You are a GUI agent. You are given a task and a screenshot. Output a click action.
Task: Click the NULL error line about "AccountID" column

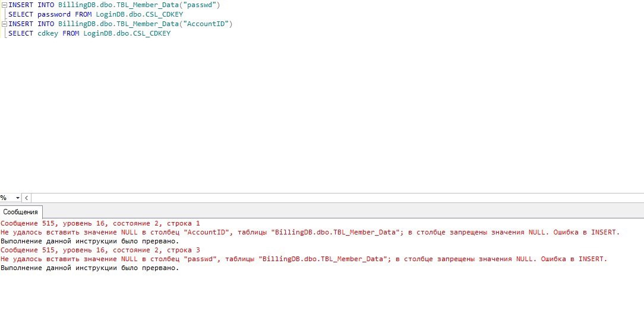(x=310, y=232)
